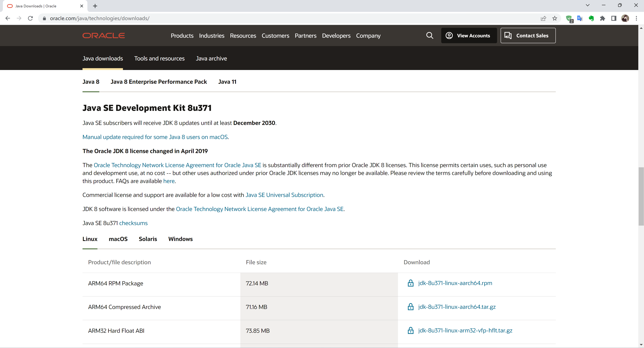
Task: Open Manual update required for macOS link
Action: [155, 137]
